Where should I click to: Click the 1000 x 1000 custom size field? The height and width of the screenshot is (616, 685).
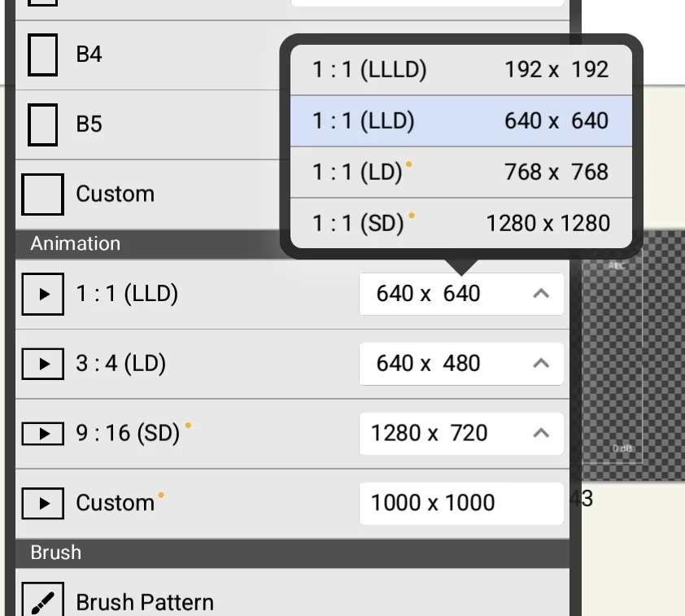[x=460, y=503]
